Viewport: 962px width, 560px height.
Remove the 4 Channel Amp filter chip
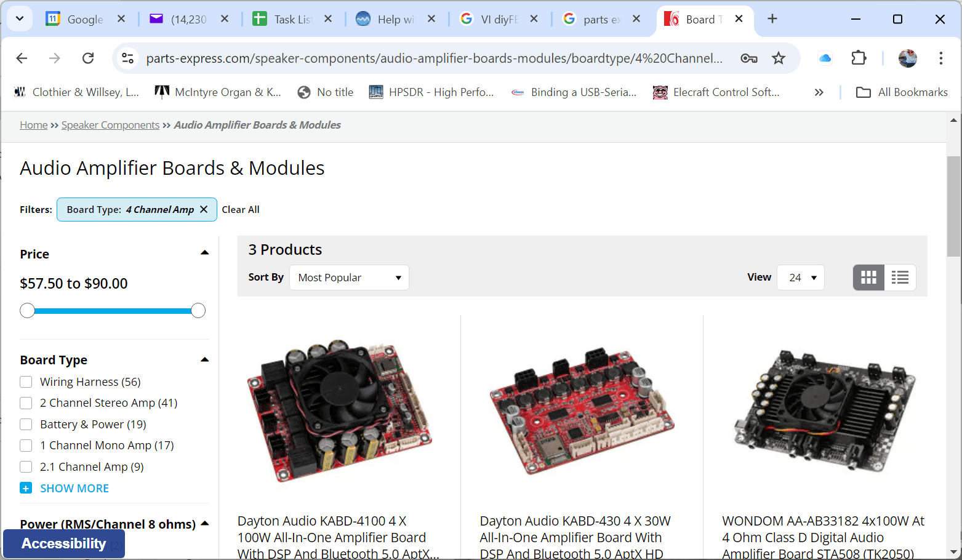coord(204,209)
